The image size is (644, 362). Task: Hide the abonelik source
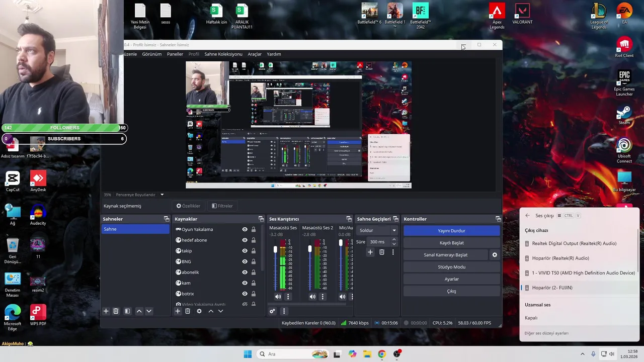point(245,272)
